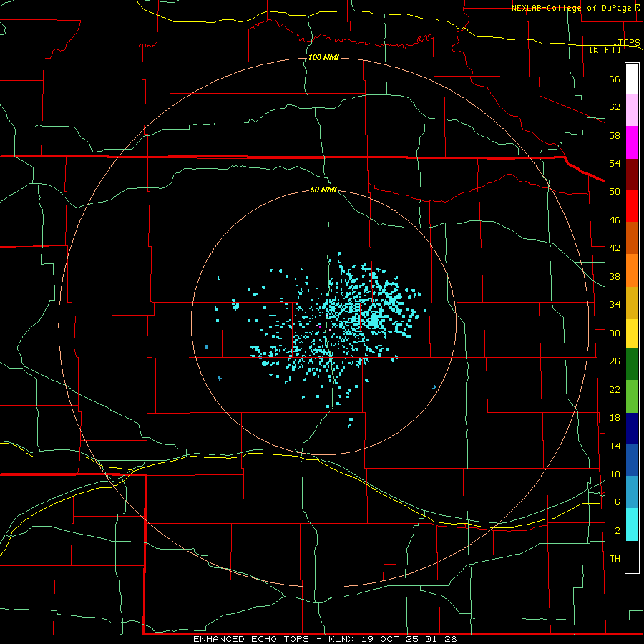Click the "38" legend value
The image size is (644, 644).
click(x=615, y=276)
